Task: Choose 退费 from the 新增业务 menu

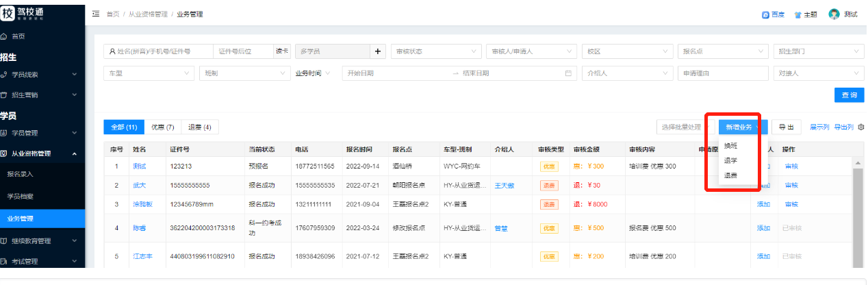Action: [731, 175]
